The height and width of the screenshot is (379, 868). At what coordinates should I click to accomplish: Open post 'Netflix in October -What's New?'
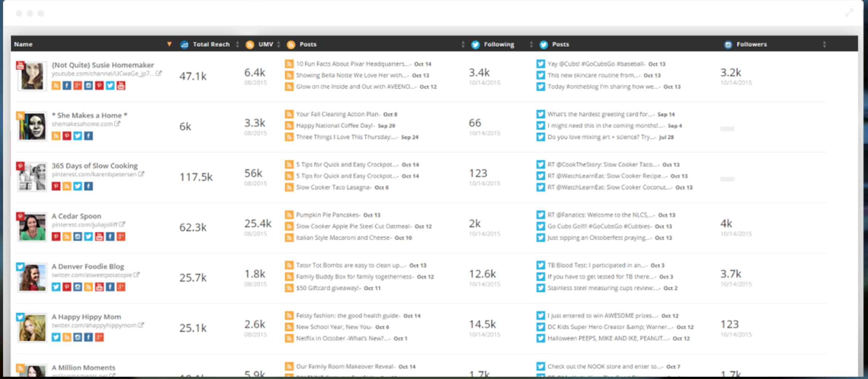pos(343,338)
